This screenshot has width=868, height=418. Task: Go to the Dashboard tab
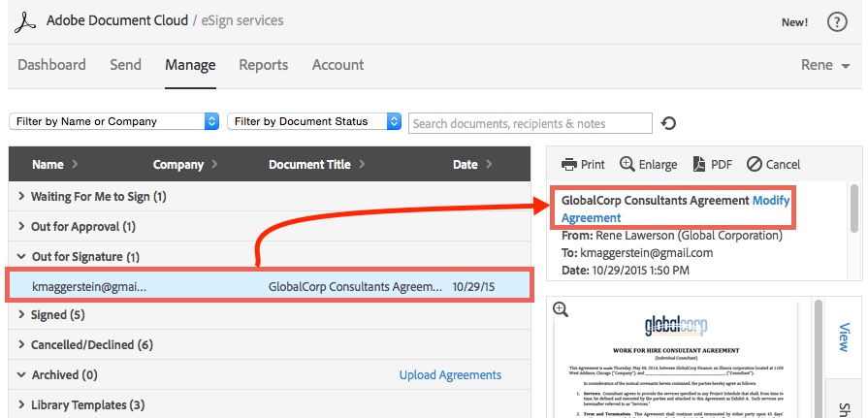pos(51,65)
